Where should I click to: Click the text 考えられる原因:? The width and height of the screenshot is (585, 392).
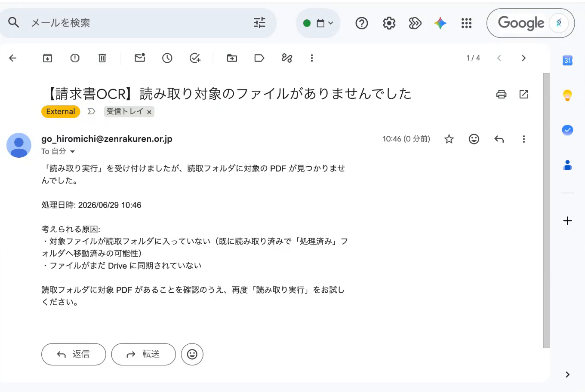(x=71, y=229)
